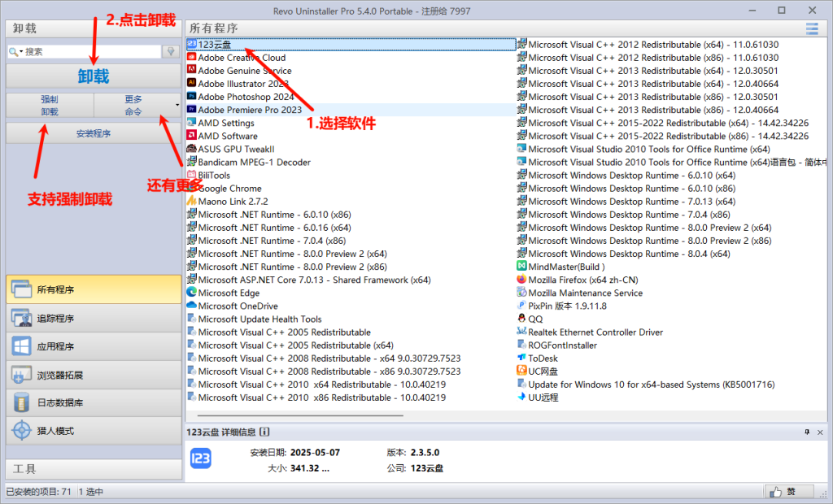Image resolution: width=833 pixels, height=504 pixels.
Task: Click the large 卸载 button
Action: point(93,76)
